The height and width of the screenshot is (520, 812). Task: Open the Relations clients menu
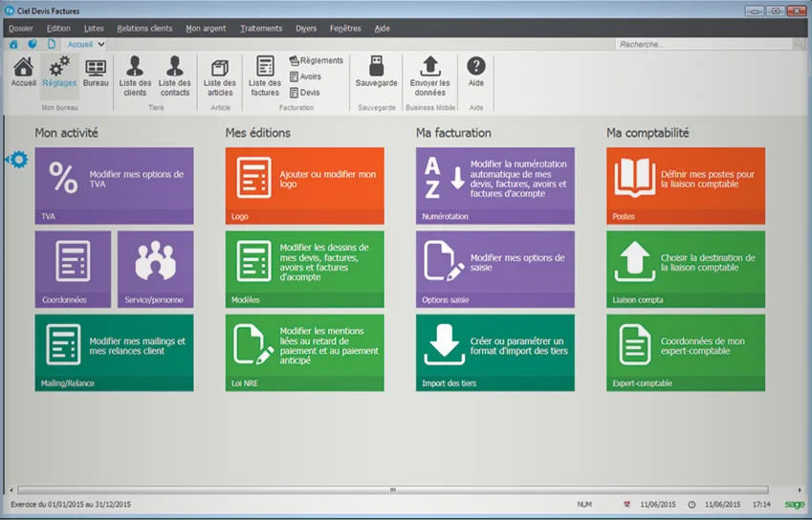(x=144, y=29)
